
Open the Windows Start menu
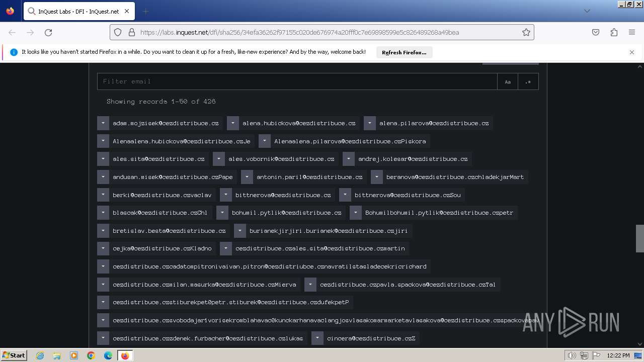click(14, 355)
